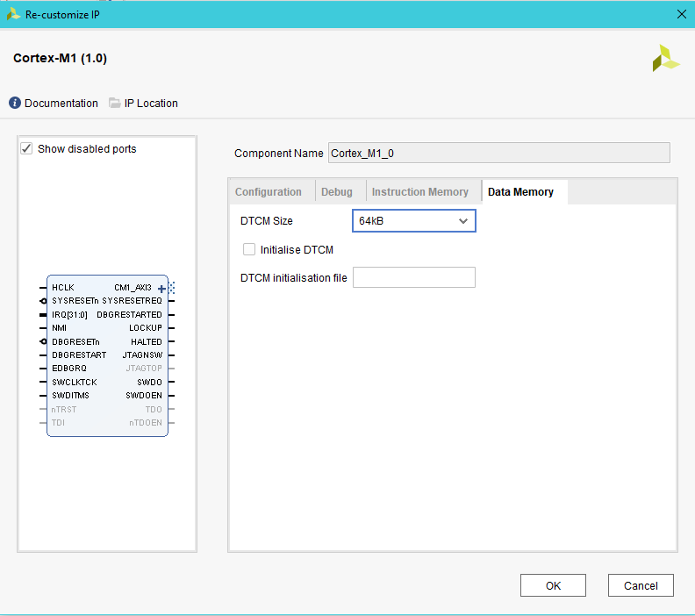
Task: Click the CM1_AXI3 interface label
Action: coord(133,288)
